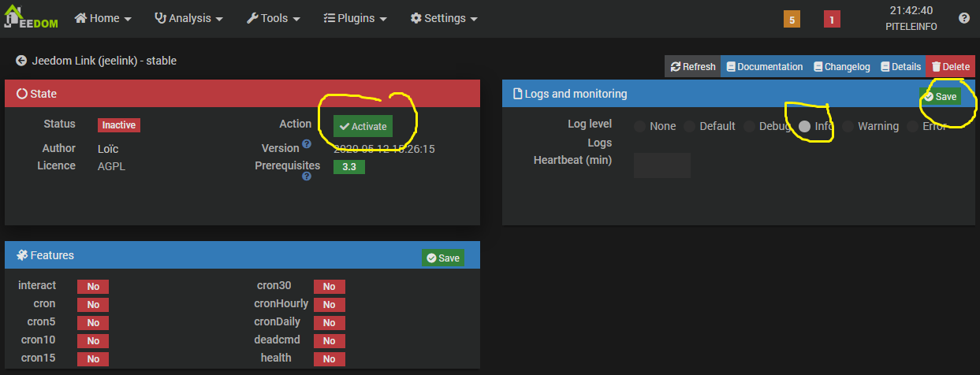Choose the Warning log level radio button

tap(848, 126)
